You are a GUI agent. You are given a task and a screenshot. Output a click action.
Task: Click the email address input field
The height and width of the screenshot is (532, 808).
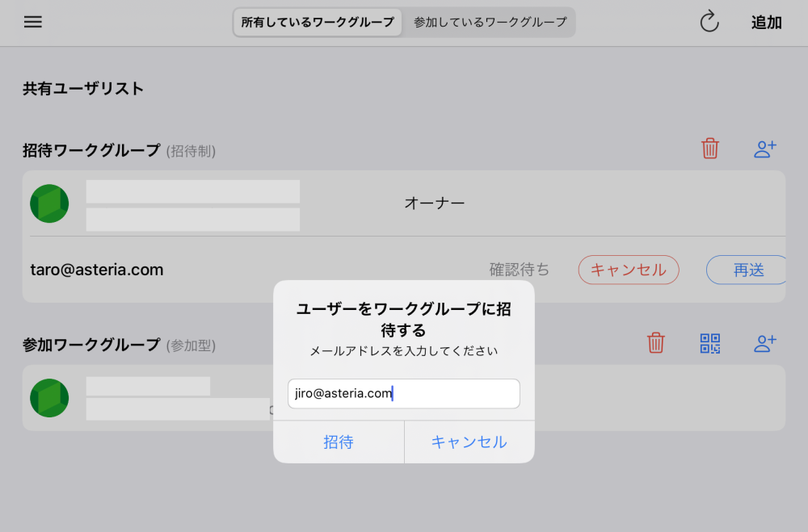403,393
